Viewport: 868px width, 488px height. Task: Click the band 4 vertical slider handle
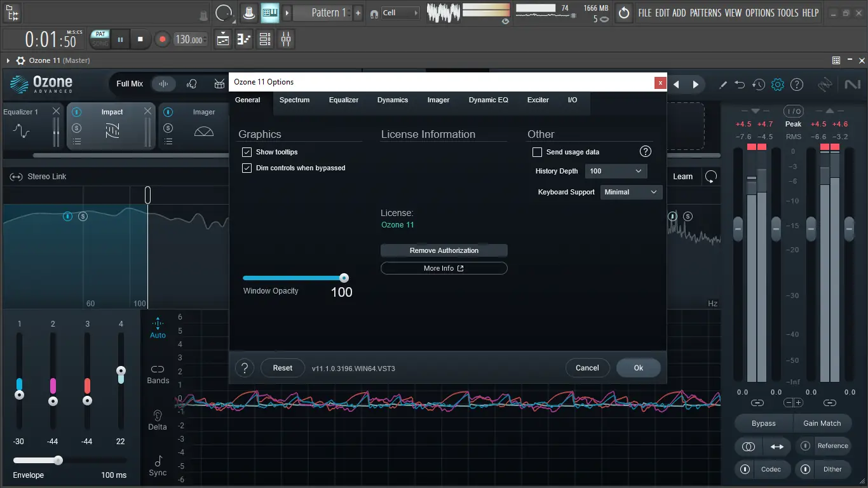(x=121, y=370)
